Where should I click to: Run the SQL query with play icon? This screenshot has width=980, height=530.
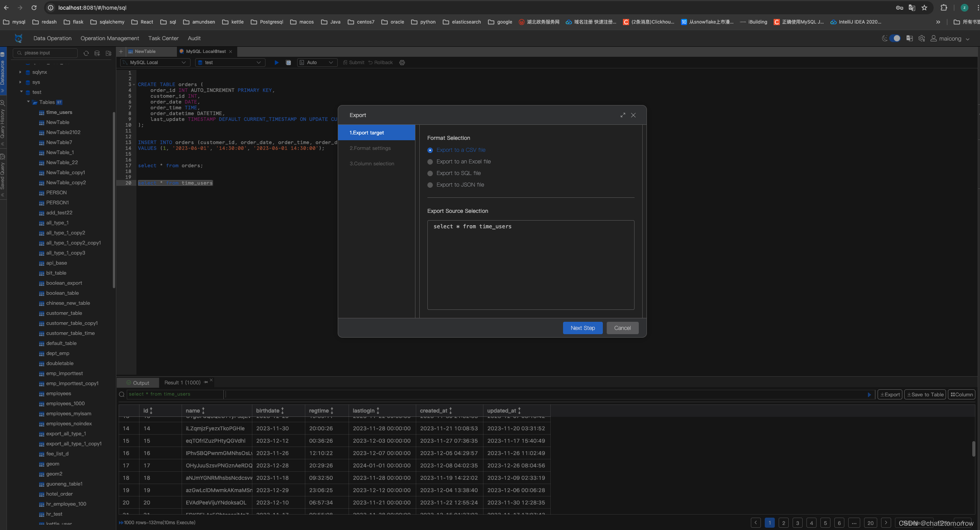point(276,63)
